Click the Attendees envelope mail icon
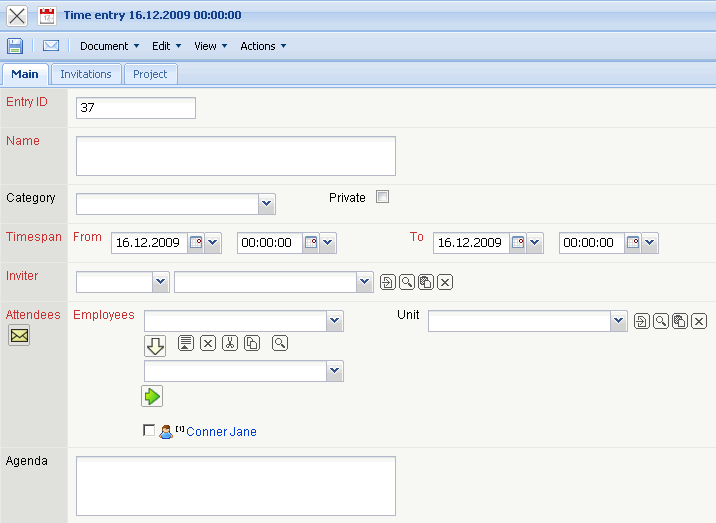Image resolution: width=716 pixels, height=523 pixels. tap(19, 336)
